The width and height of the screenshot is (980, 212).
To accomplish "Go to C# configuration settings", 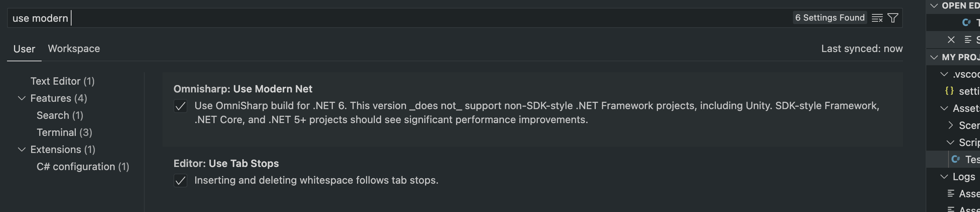I will click(83, 167).
